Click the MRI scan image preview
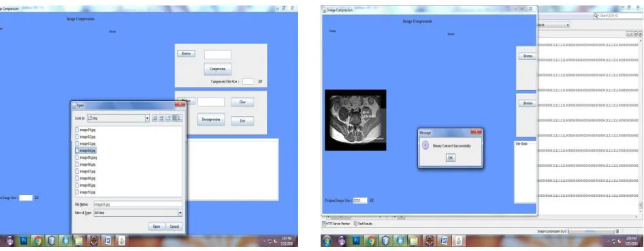Screen dimensions: 644x251 [355, 120]
